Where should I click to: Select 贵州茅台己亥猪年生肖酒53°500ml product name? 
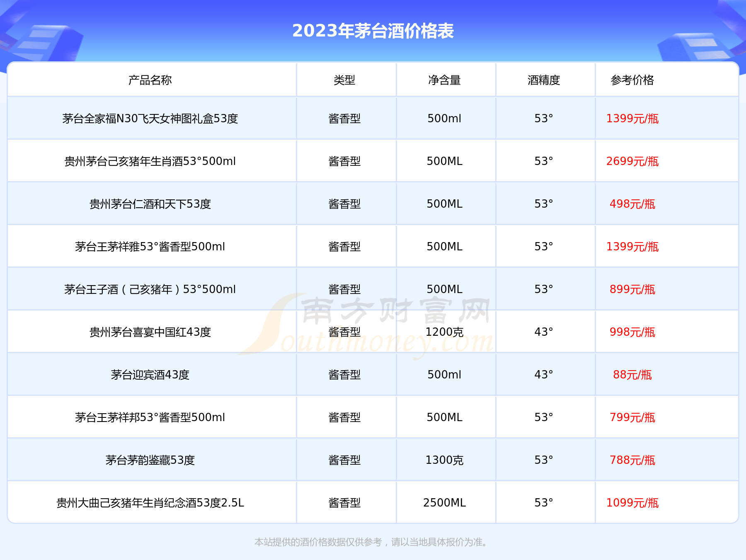pyautogui.click(x=150, y=161)
